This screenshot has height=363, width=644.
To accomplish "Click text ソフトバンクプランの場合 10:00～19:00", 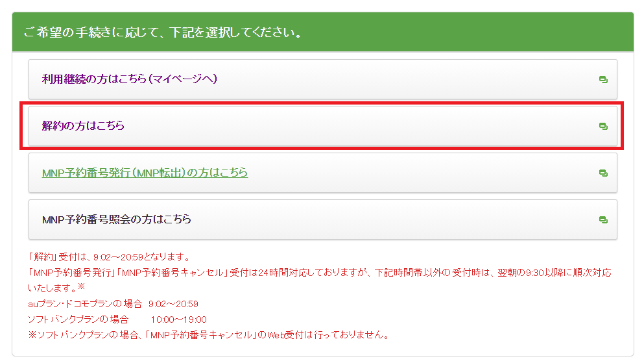I will tap(117, 319).
